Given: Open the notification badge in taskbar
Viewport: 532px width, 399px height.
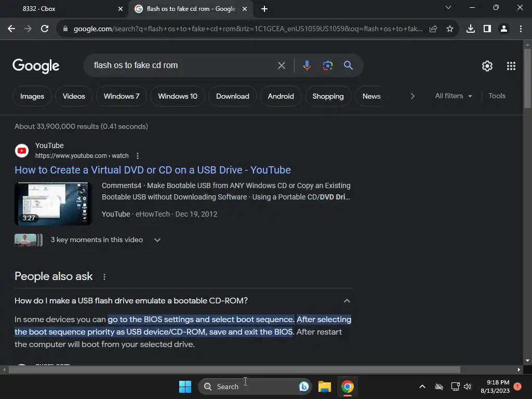Looking at the screenshot, I should (517, 387).
